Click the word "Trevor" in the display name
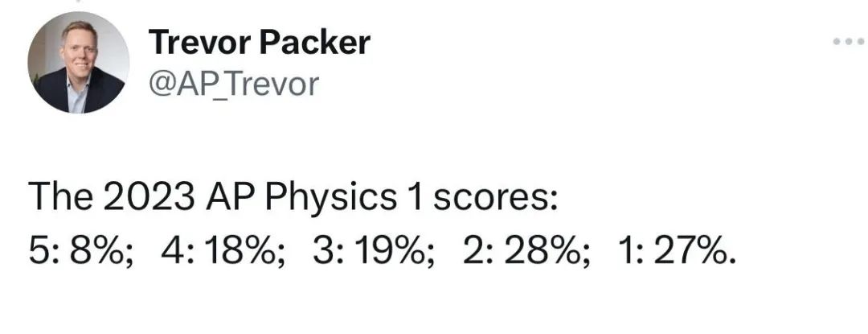 coord(200,42)
